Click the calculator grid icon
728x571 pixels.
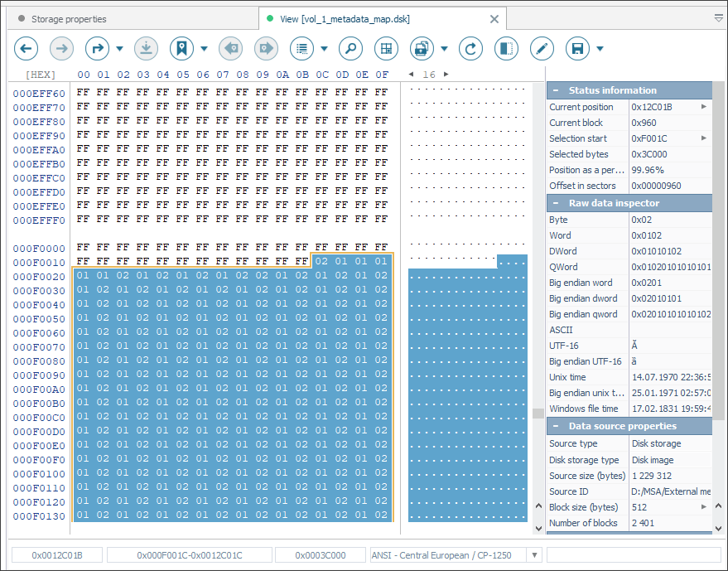tap(386, 49)
